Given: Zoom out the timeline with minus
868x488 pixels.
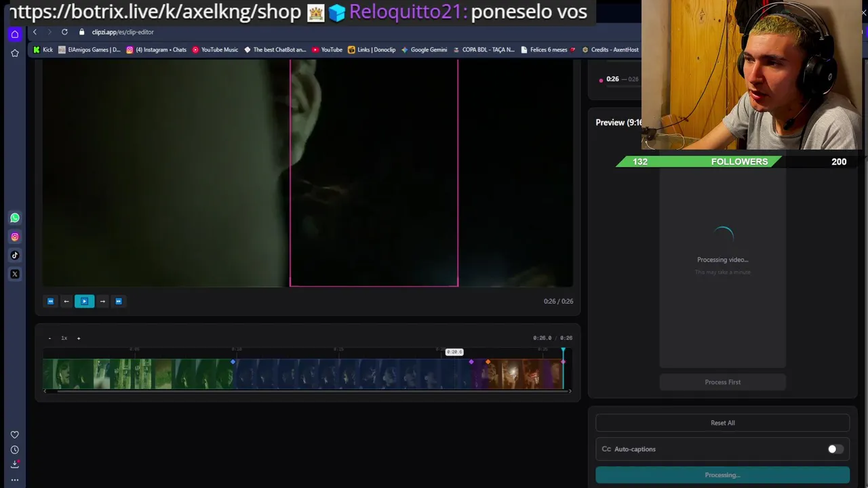Looking at the screenshot, I should click(x=50, y=338).
